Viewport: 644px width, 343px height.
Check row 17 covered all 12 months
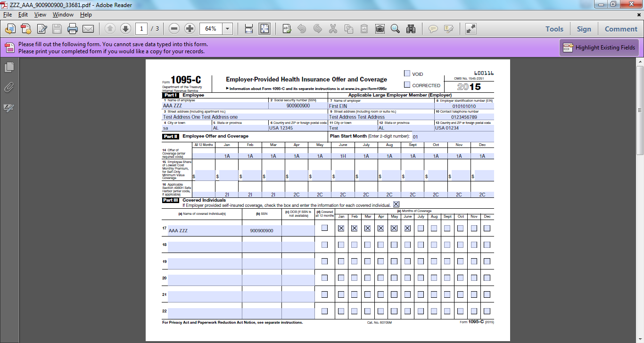click(x=324, y=228)
